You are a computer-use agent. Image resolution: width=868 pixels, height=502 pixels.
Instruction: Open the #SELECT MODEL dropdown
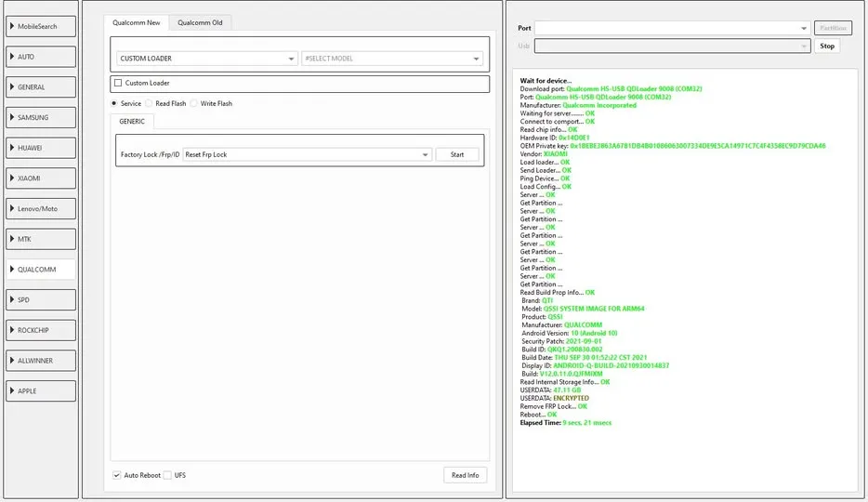[391, 59]
